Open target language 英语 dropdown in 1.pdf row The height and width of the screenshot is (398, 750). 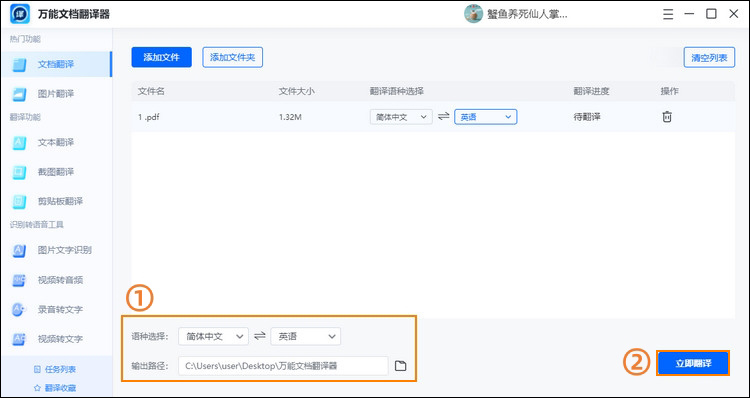click(485, 117)
